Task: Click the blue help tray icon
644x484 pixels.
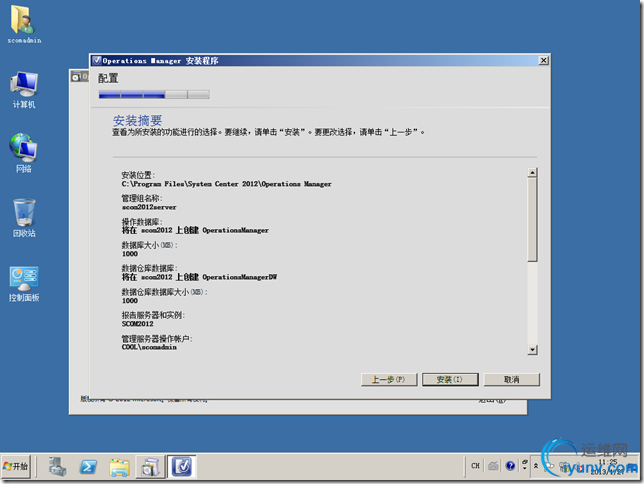Action: coord(510,466)
